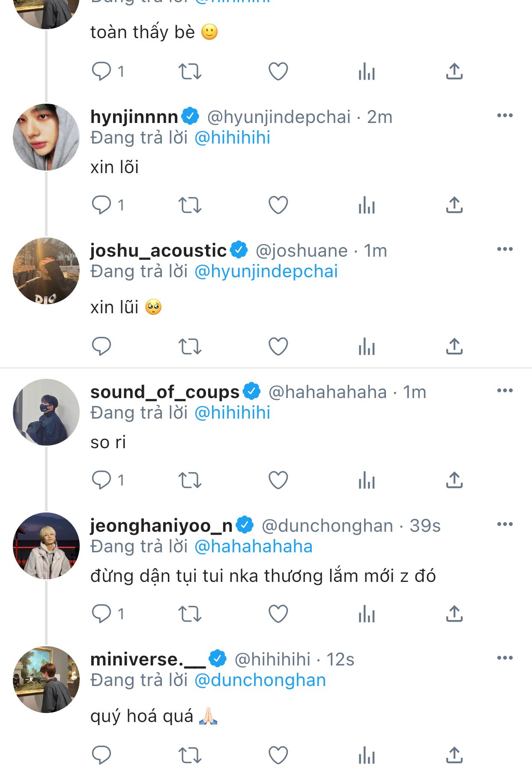Share joshu_acoustic's tweet

click(454, 346)
